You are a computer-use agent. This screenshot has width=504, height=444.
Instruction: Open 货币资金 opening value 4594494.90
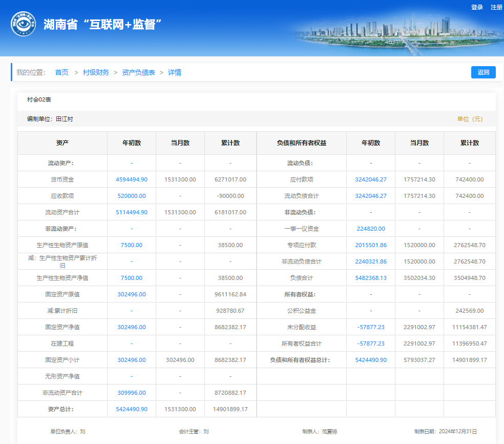click(132, 179)
